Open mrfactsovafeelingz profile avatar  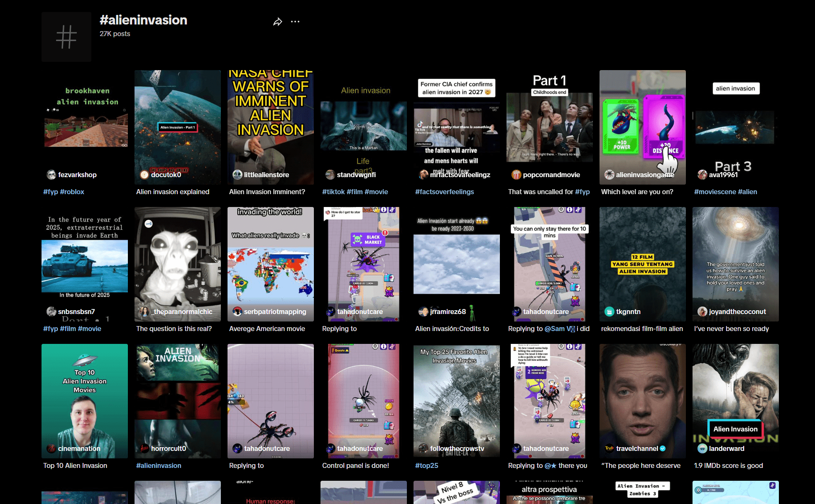(423, 175)
